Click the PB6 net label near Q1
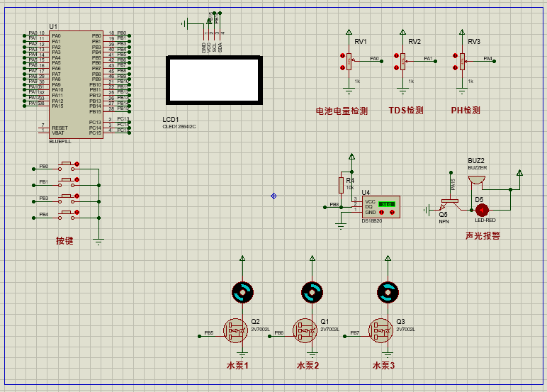The image size is (547, 392). 279,333
